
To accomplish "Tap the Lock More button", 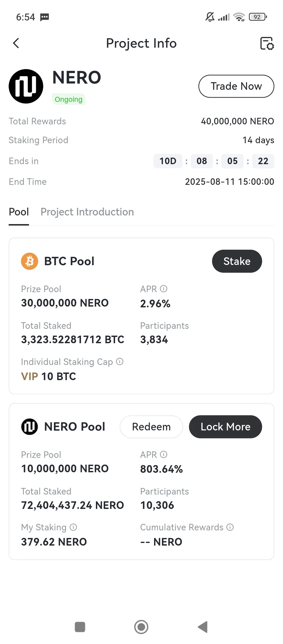I will tap(225, 427).
